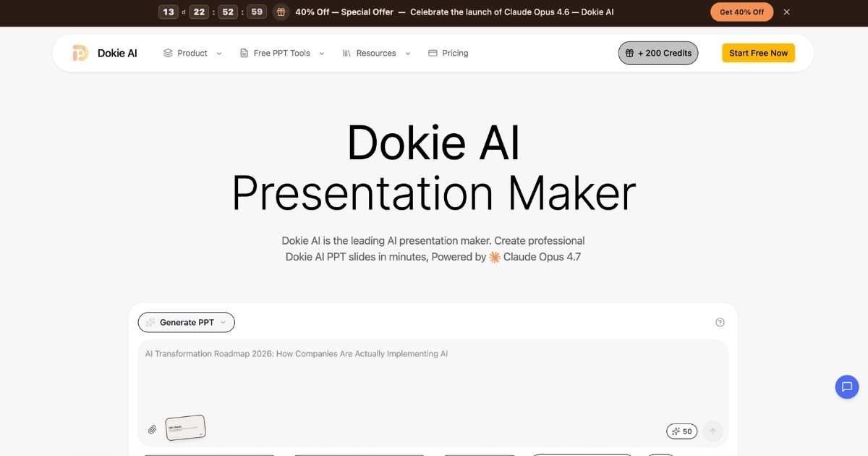Open the Generate PPT mode dropdown
This screenshot has width=868, height=456.
coord(187,322)
